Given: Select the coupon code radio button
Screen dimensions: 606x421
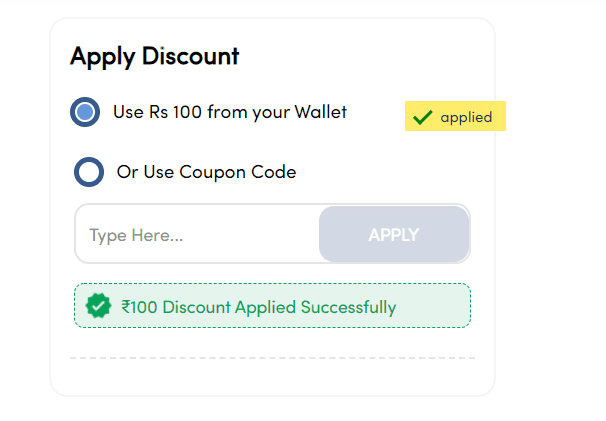Looking at the screenshot, I should (x=89, y=172).
